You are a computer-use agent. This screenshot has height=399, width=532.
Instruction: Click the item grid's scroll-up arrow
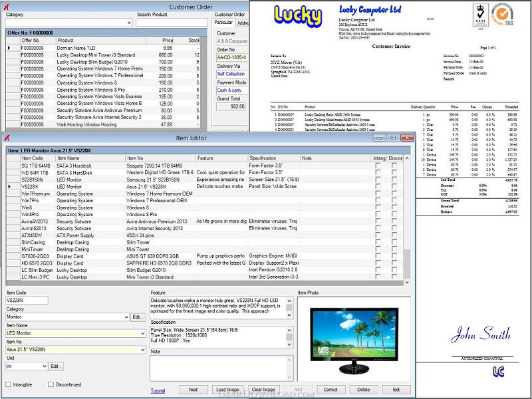coord(407,158)
